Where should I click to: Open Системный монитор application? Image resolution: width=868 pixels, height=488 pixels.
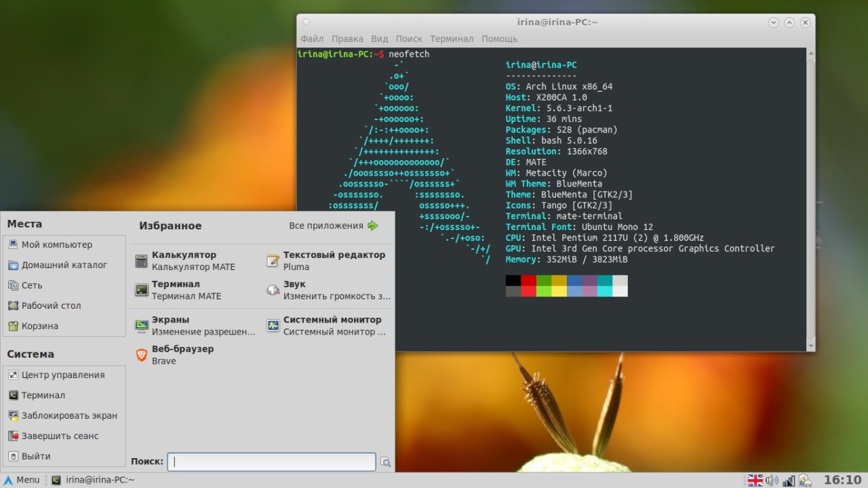328,325
